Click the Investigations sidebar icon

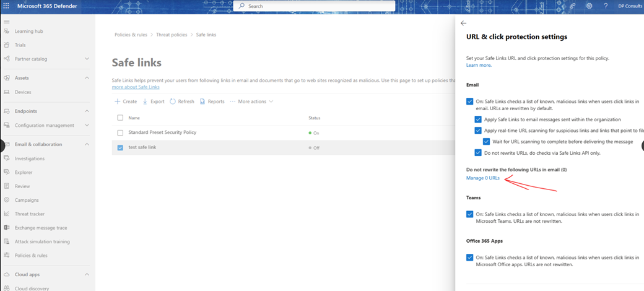pos(7,159)
